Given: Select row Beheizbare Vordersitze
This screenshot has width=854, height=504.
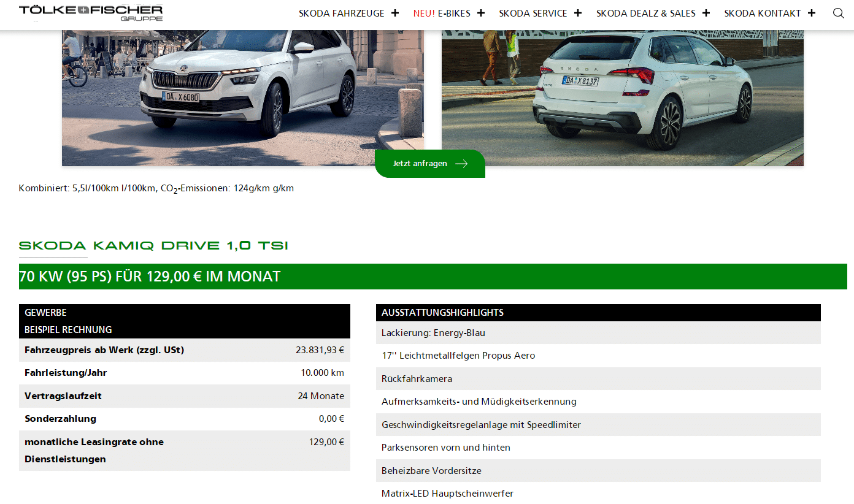Looking at the screenshot, I should (598, 471).
